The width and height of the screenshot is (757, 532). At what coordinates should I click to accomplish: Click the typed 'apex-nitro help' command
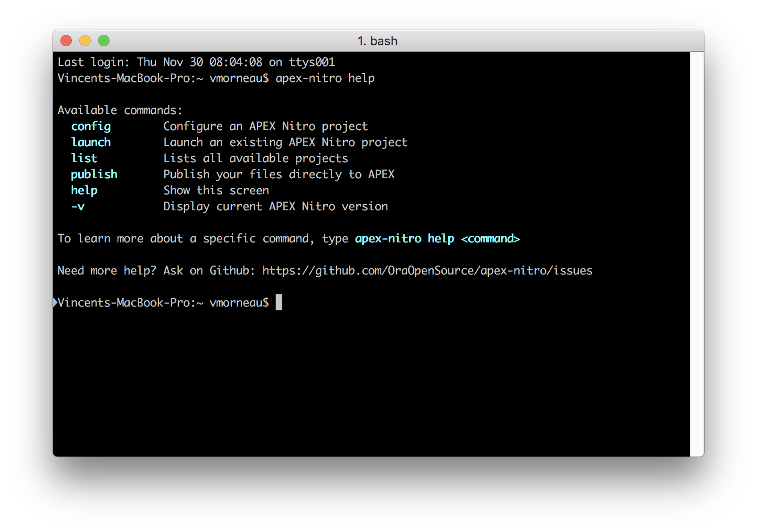pos(325,78)
